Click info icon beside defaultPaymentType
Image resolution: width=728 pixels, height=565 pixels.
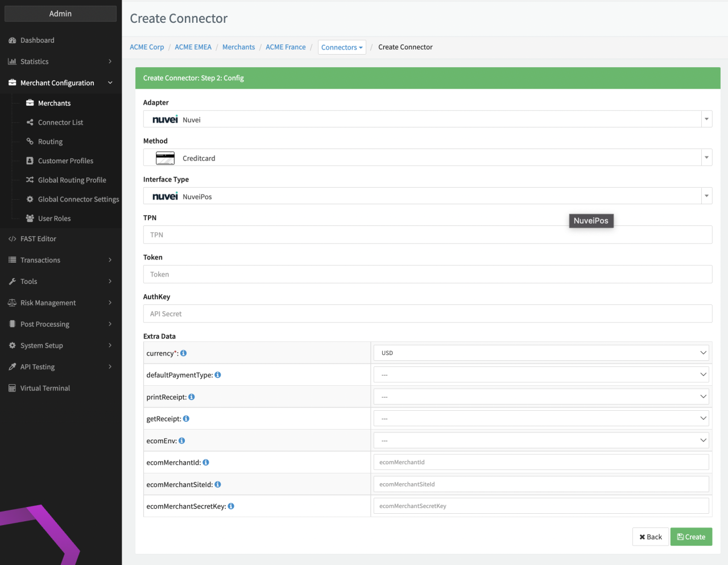(218, 375)
